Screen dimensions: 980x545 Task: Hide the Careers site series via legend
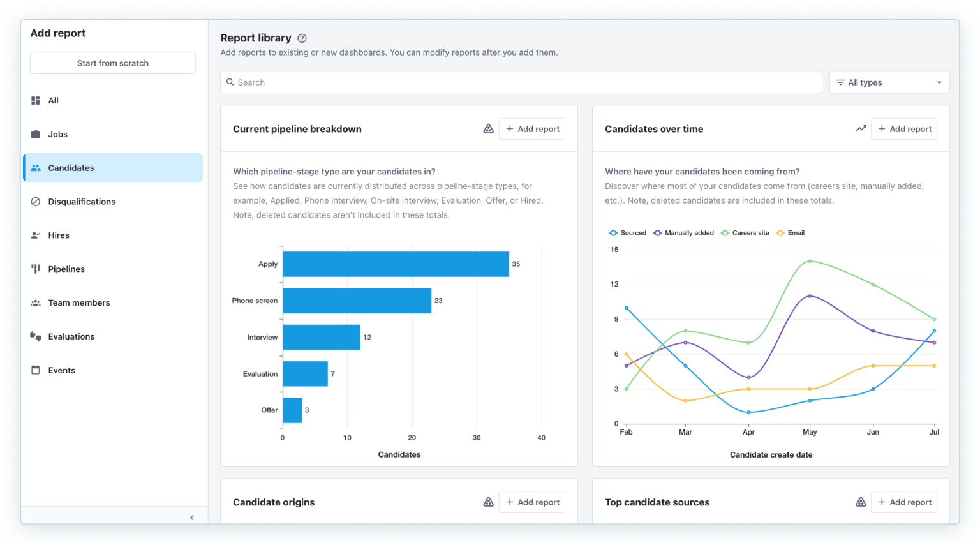[745, 233]
